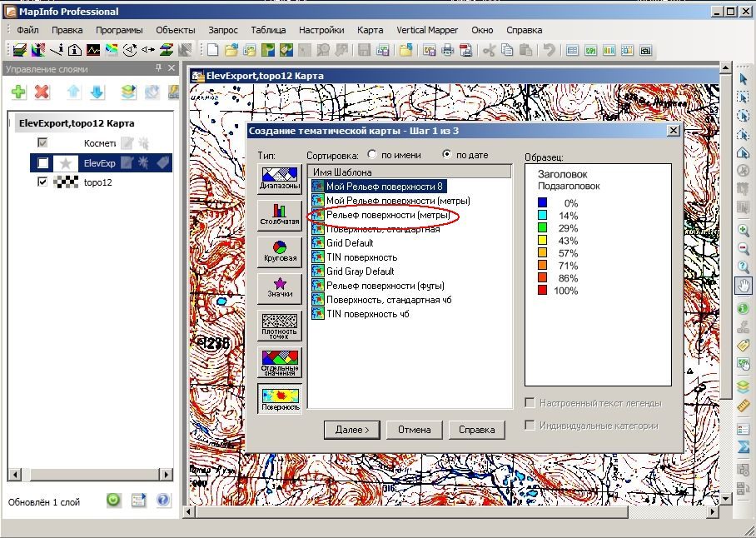The height and width of the screenshot is (538, 756).
Task: Click the green plus add-layer icon
Action: pyautogui.click(x=18, y=92)
